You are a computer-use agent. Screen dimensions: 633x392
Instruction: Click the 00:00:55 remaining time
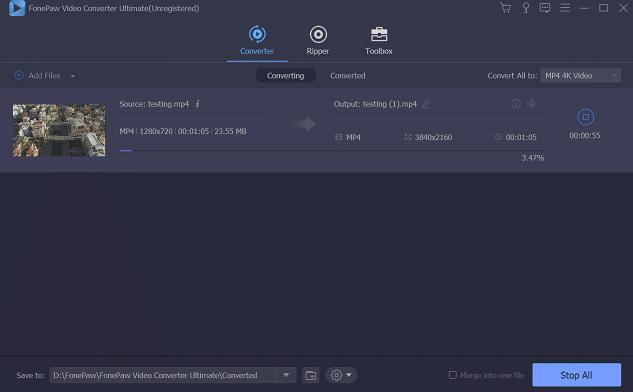click(x=585, y=136)
